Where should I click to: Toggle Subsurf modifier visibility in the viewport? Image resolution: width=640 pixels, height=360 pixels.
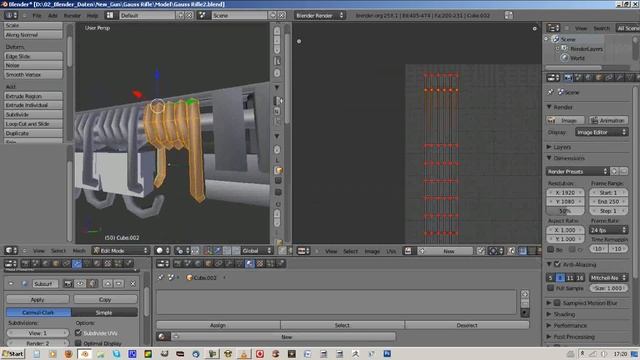coord(80,284)
